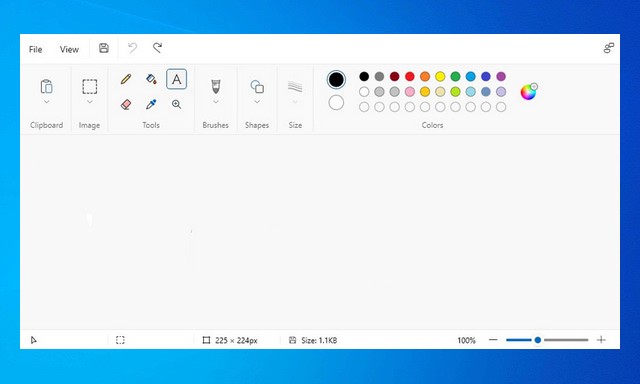This screenshot has width=640, height=384.
Task: Expand the Clipboard paste dropdown
Action: [x=47, y=102]
